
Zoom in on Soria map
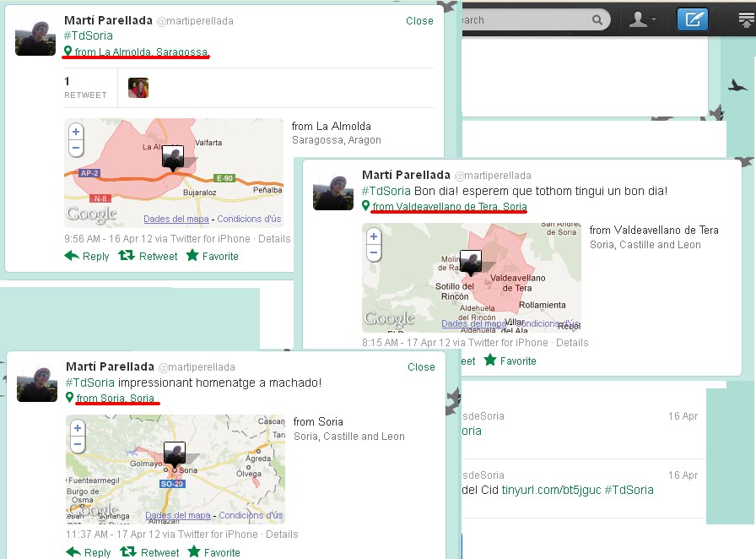pos(78,428)
